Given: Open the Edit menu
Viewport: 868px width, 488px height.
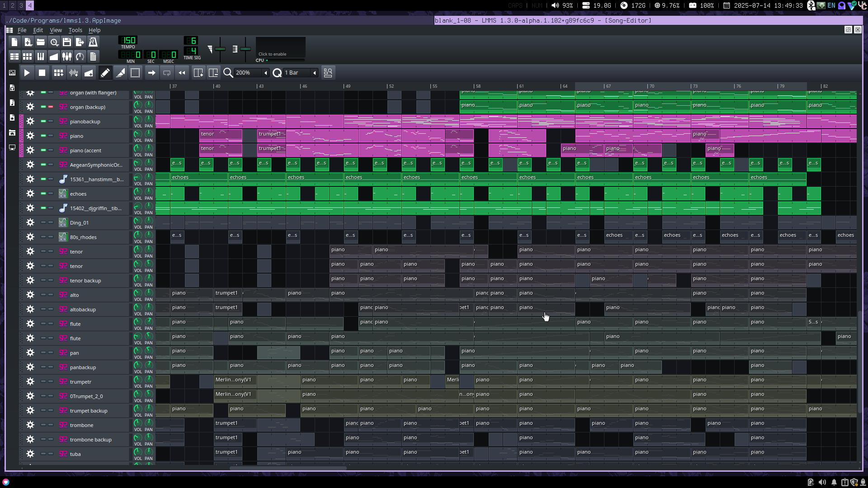Looking at the screenshot, I should [x=38, y=30].
